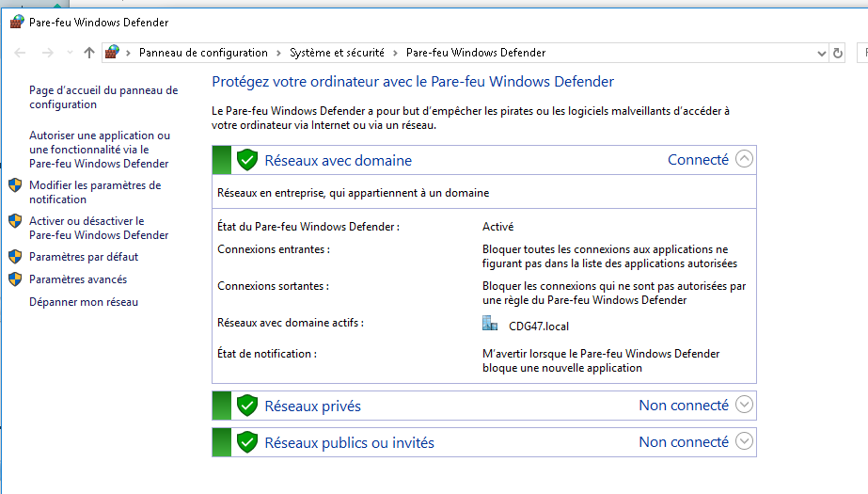This screenshot has height=494, width=868.
Task: Click Connexions entrantes label
Action: [274, 249]
